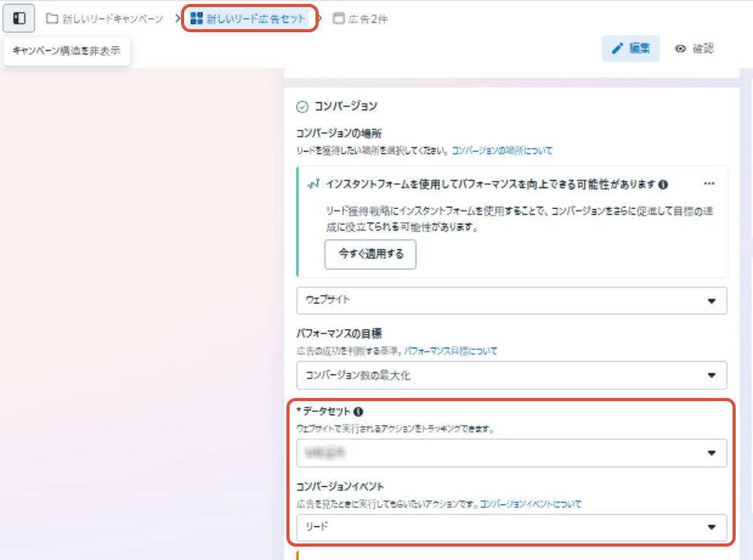Select 新しいリード広告セット breadcrumb tab
The height and width of the screenshot is (560, 753).
(256, 19)
